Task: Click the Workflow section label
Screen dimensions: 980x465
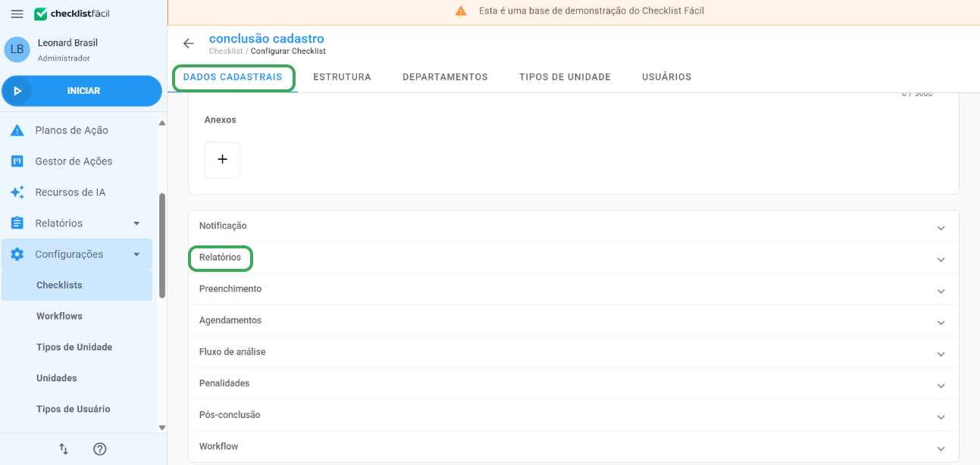Action: (x=218, y=447)
